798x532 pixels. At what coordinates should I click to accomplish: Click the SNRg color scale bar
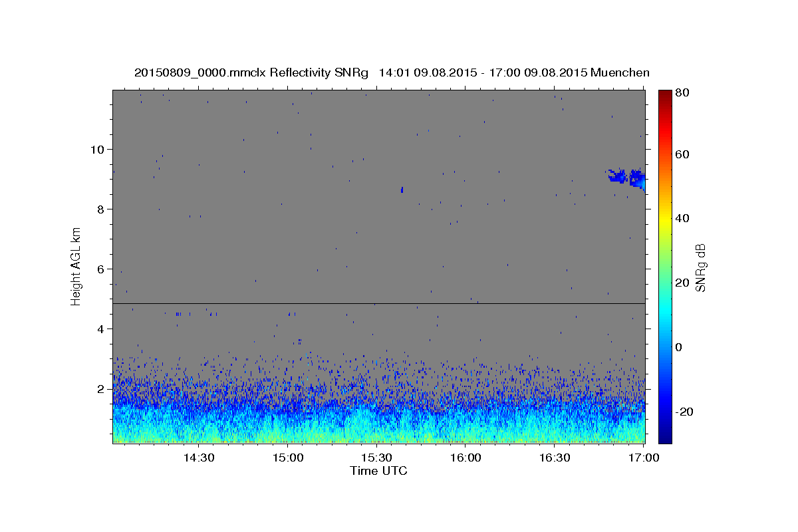pos(665,267)
